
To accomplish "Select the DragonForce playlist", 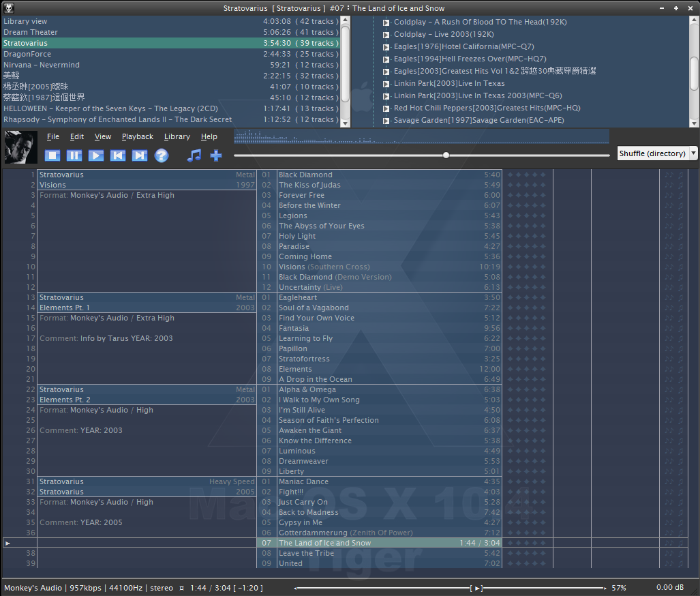I will pyautogui.click(x=171, y=54).
